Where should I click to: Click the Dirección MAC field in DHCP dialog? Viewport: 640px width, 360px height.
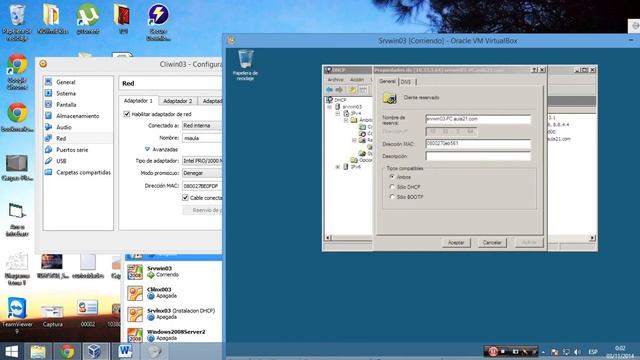[x=478, y=144]
